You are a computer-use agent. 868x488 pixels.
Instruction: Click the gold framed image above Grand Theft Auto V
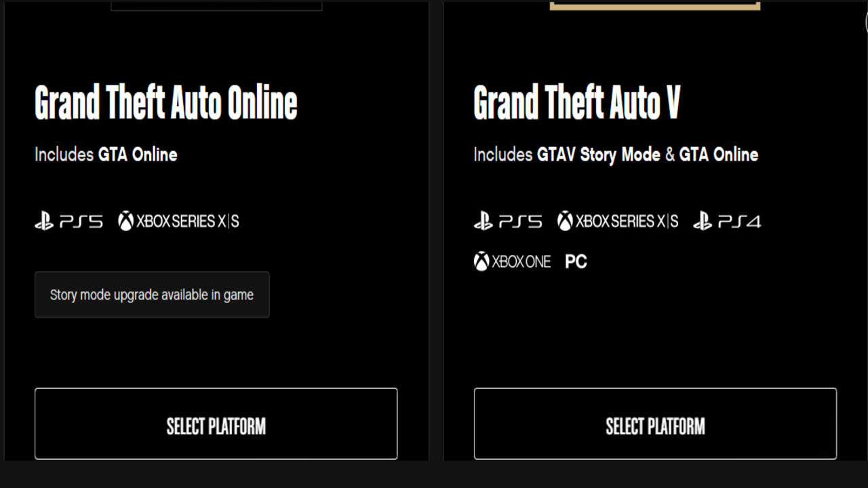[x=655, y=5]
